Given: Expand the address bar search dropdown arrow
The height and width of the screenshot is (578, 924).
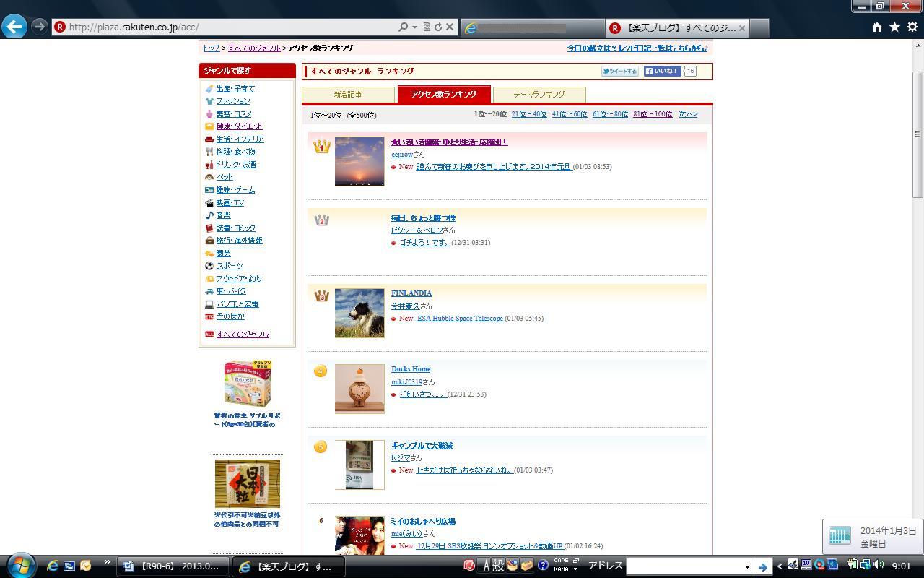Looking at the screenshot, I should click(x=414, y=27).
